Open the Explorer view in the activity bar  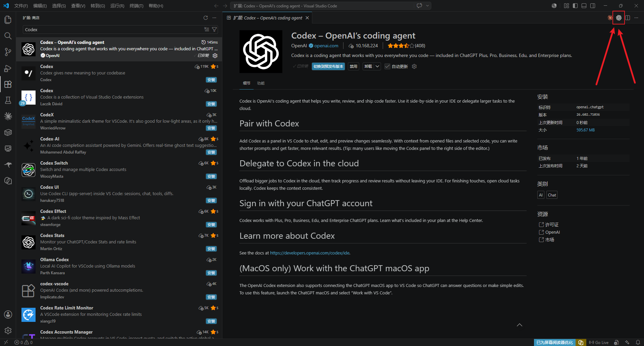pyautogui.click(x=8, y=20)
